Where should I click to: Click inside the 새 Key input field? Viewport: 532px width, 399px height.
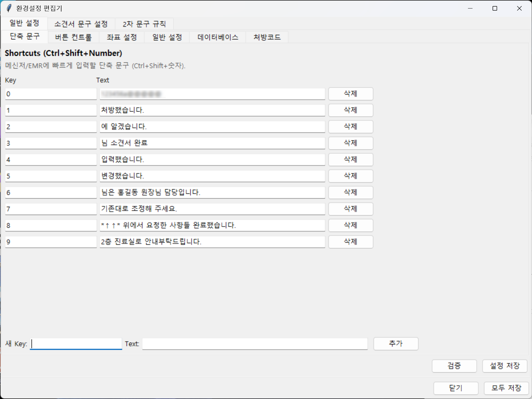point(76,344)
